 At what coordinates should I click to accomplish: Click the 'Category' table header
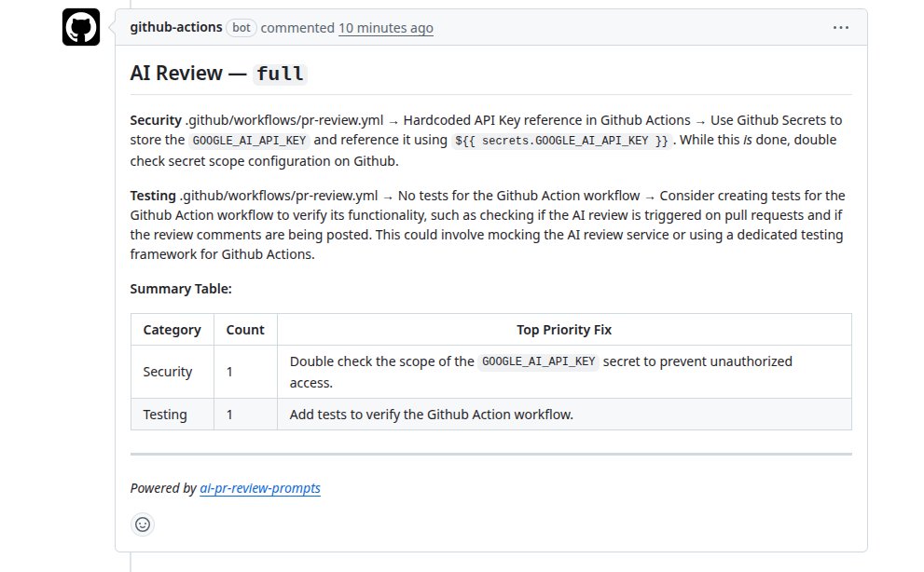pos(172,330)
